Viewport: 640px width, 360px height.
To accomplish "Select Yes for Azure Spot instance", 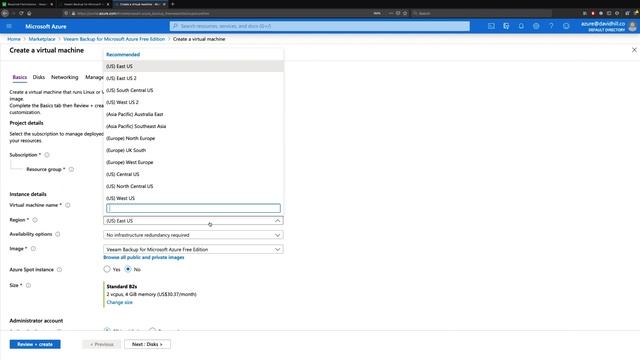I will coord(107,269).
